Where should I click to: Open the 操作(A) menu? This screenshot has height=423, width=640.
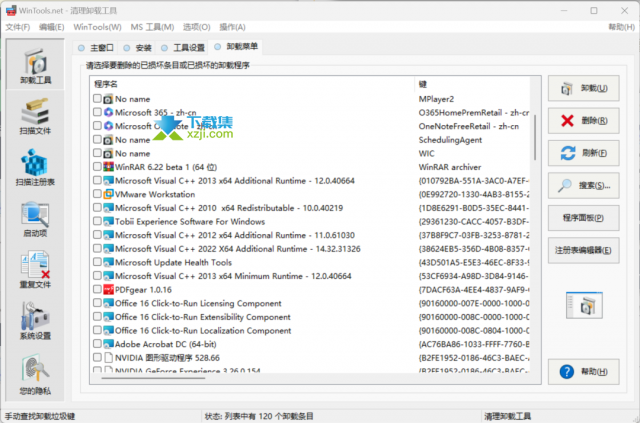(x=232, y=27)
